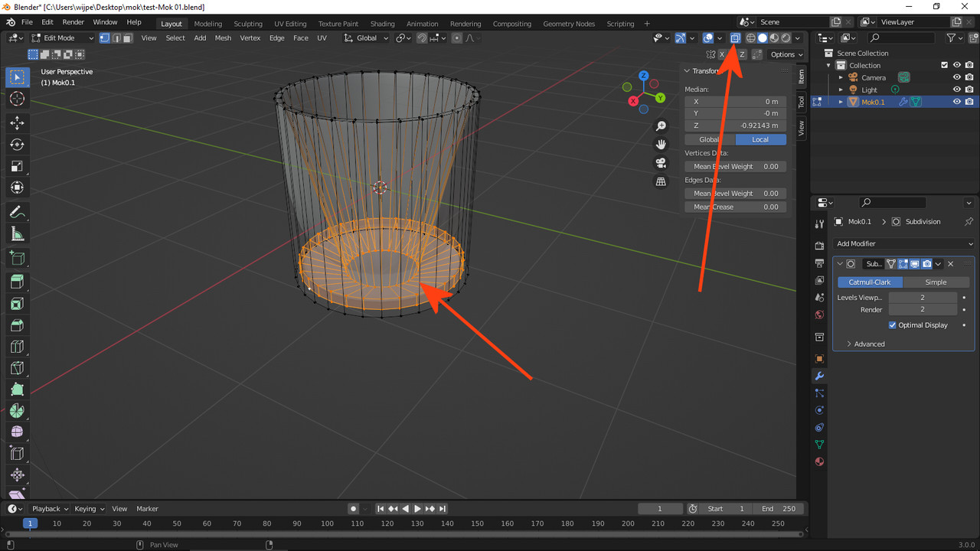Enable face select mode

pos(128,37)
